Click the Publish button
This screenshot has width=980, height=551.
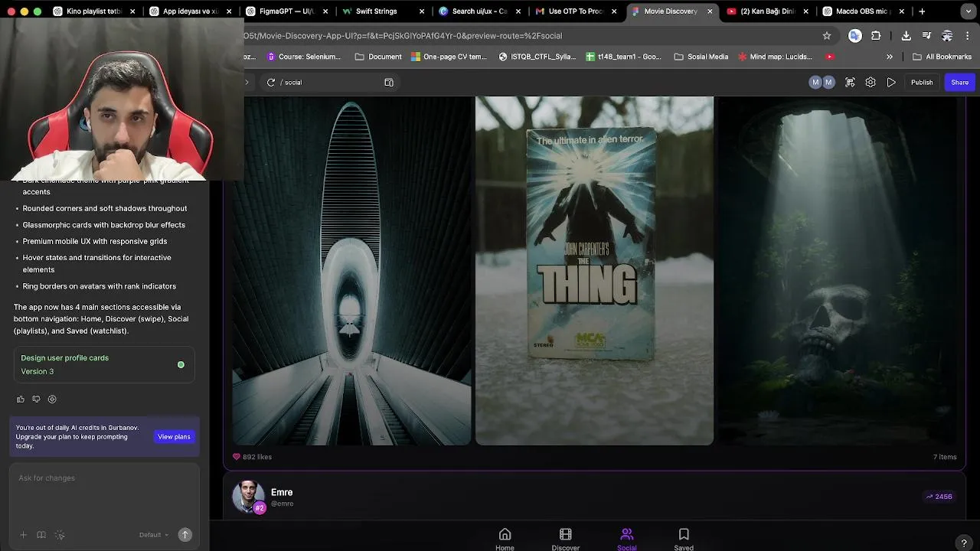click(922, 82)
